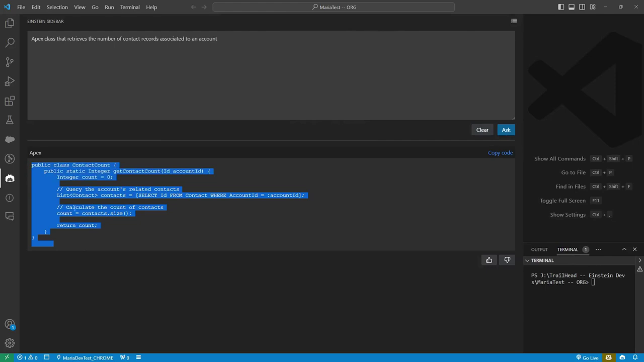This screenshot has width=644, height=362.
Task: Open the Salesforce cloud icon view
Action: [x=10, y=139]
